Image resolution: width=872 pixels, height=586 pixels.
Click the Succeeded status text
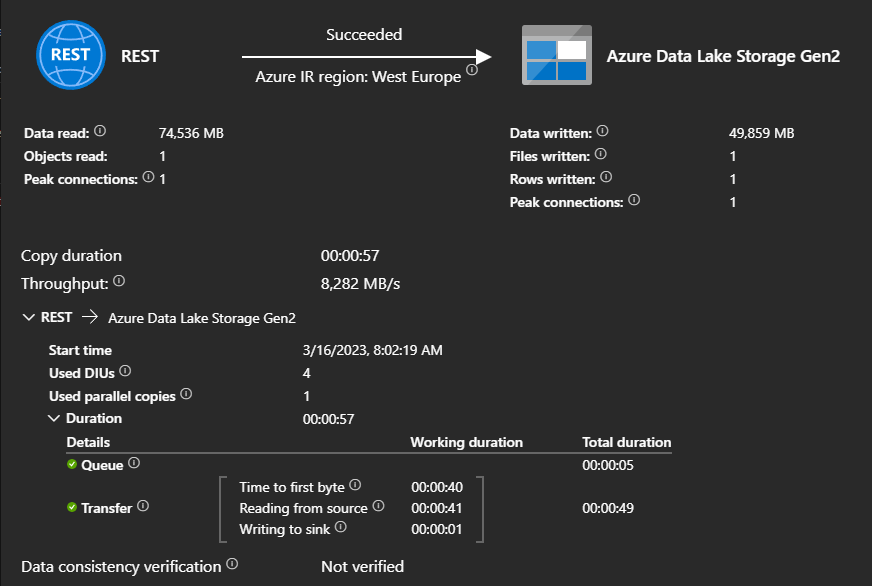364,34
